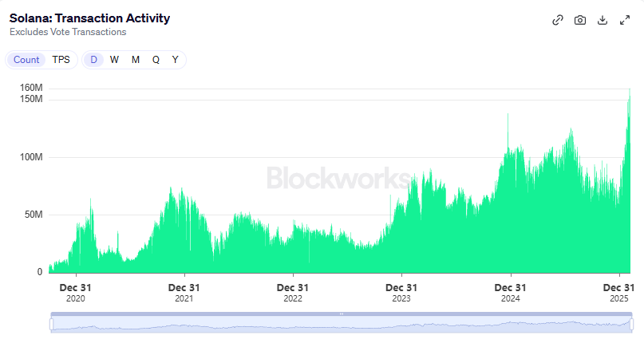
Task: Click the 150M y-axis label
Action: [x=31, y=99]
